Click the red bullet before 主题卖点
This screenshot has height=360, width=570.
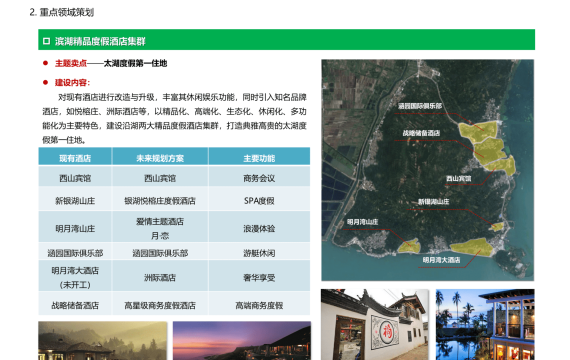[x=45, y=63]
